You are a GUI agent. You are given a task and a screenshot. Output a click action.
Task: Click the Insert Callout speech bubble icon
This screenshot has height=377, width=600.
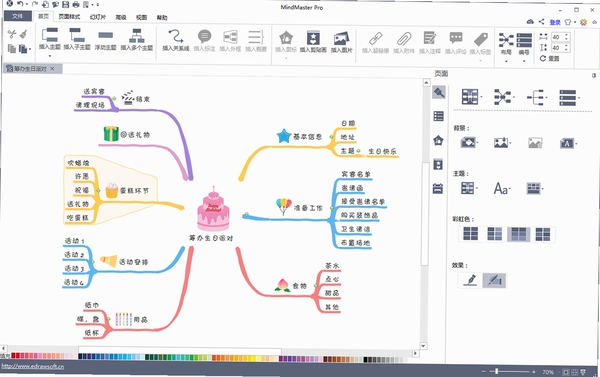(204, 36)
